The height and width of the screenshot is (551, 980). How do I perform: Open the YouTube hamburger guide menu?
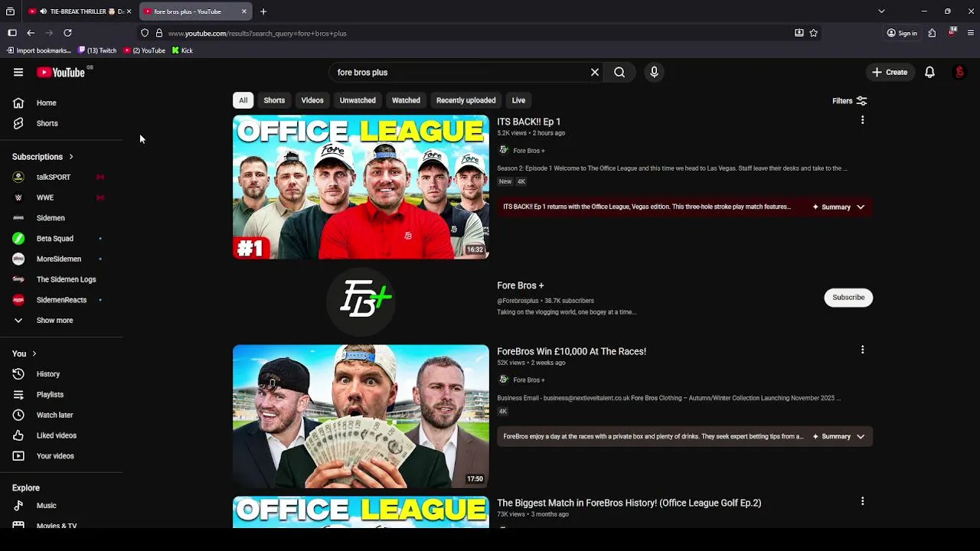click(x=18, y=72)
